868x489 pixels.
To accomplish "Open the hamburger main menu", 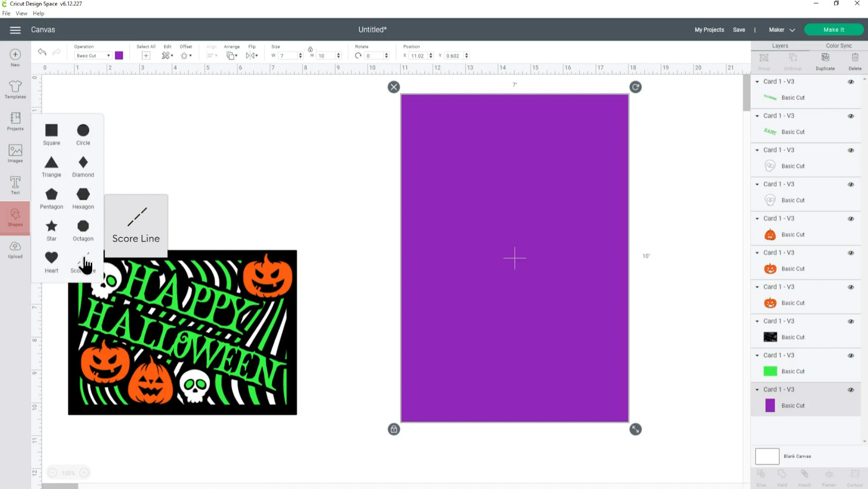I will (15, 30).
